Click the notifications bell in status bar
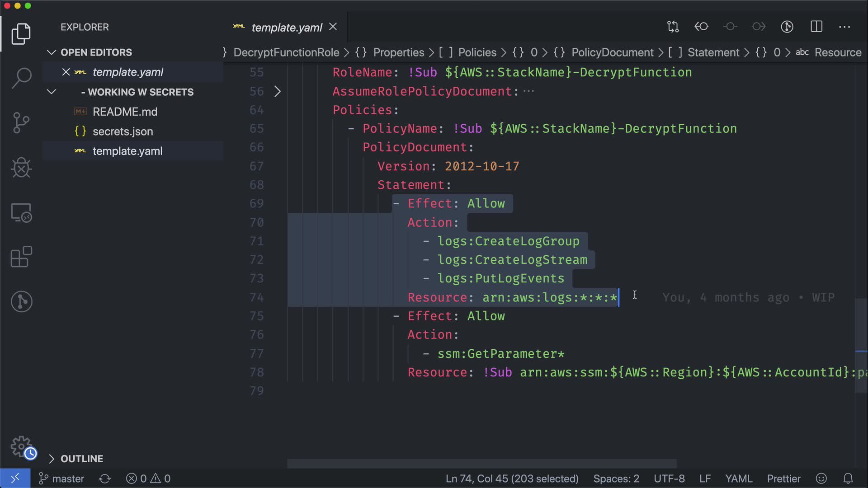 pos(848,479)
